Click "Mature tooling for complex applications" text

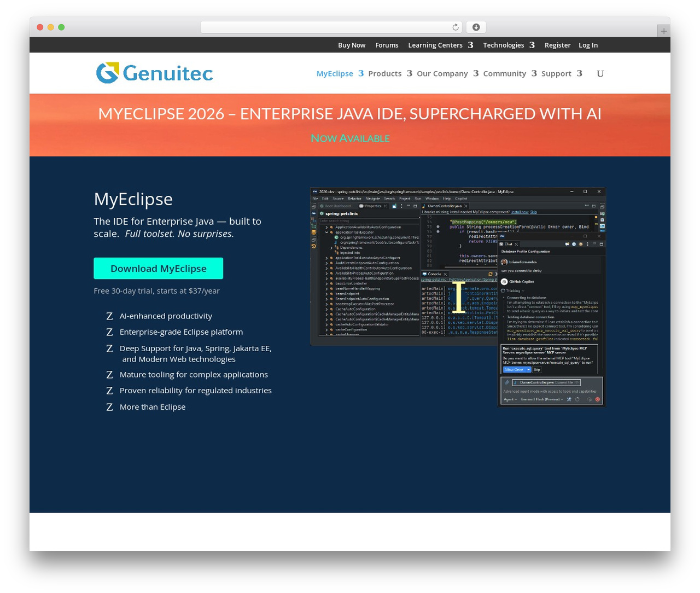click(194, 375)
